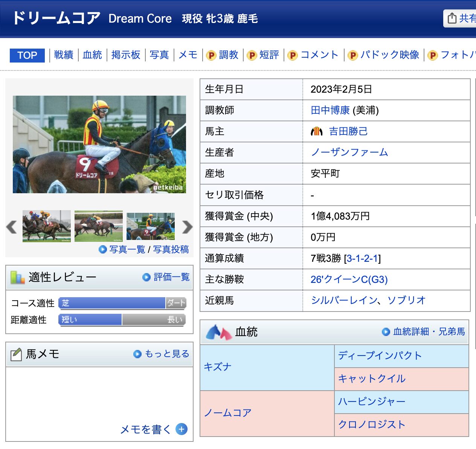Open trainer 田中博康 link
Viewport: 476px width, 449px height.
pyautogui.click(x=330, y=110)
